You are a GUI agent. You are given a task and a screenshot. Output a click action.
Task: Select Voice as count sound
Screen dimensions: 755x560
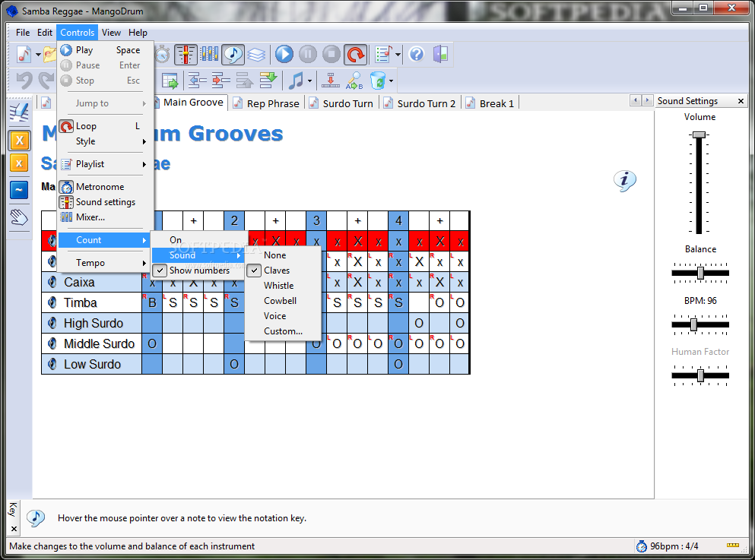coord(283,316)
